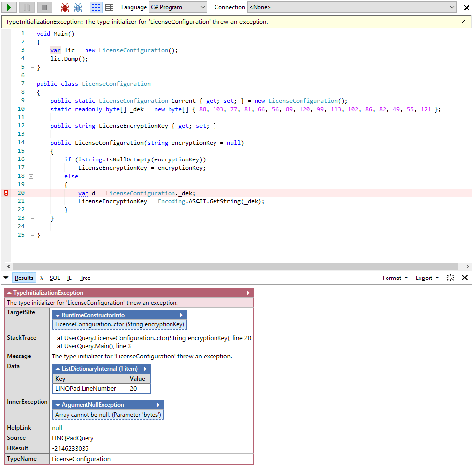The image size is (473, 476).
Task: Dismiss the TypeInitializationException error bar
Action: pyautogui.click(x=463, y=22)
